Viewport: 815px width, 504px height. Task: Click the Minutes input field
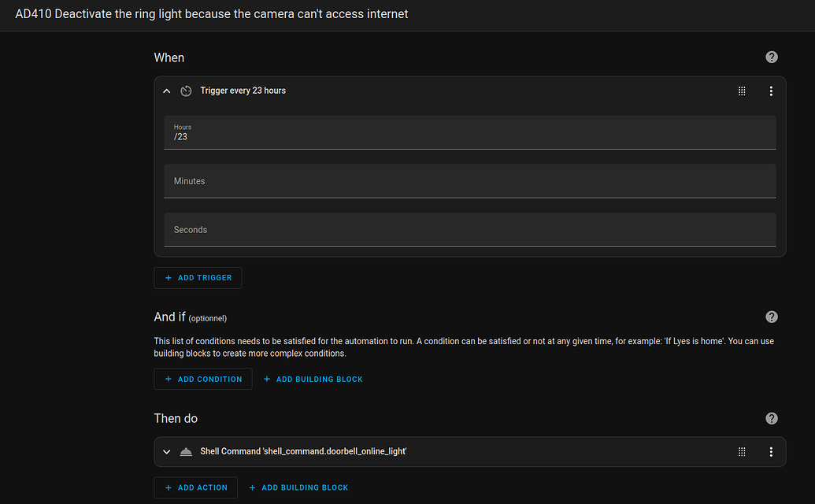(x=469, y=181)
